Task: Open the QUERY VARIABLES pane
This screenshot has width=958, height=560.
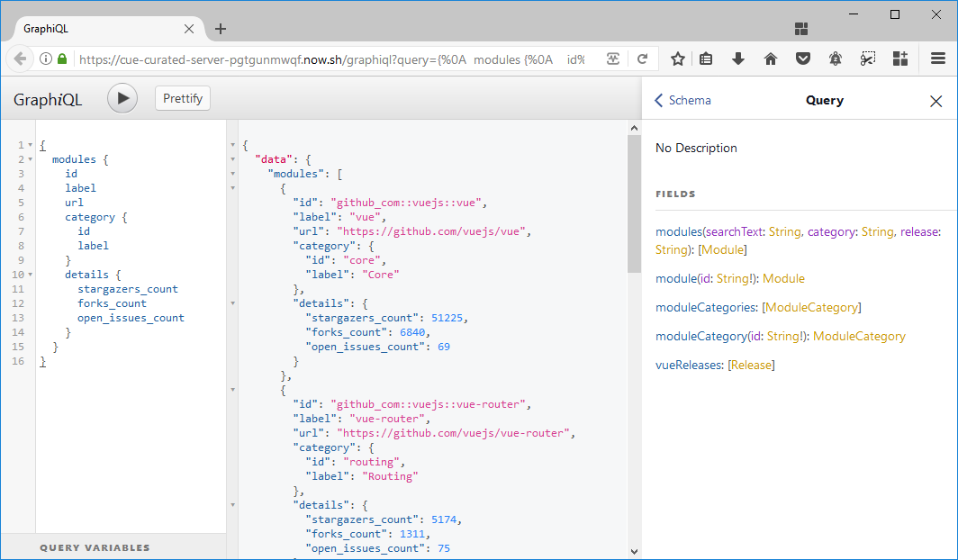Action: [x=113, y=547]
